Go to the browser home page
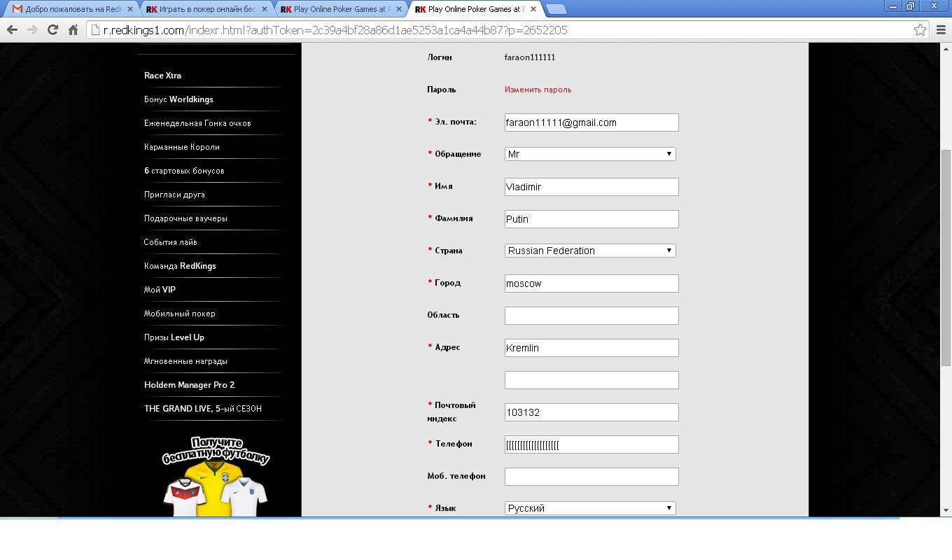The height and width of the screenshot is (560, 952). (73, 30)
